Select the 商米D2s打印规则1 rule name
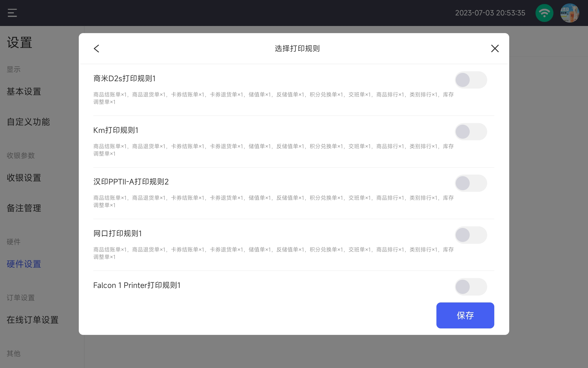The width and height of the screenshot is (588, 368). click(124, 78)
